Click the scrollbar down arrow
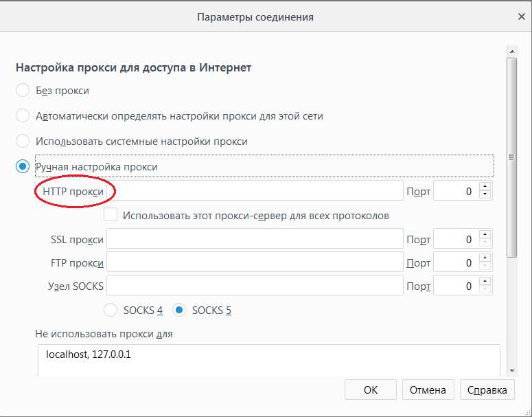This screenshot has height=417, width=532. (x=511, y=370)
